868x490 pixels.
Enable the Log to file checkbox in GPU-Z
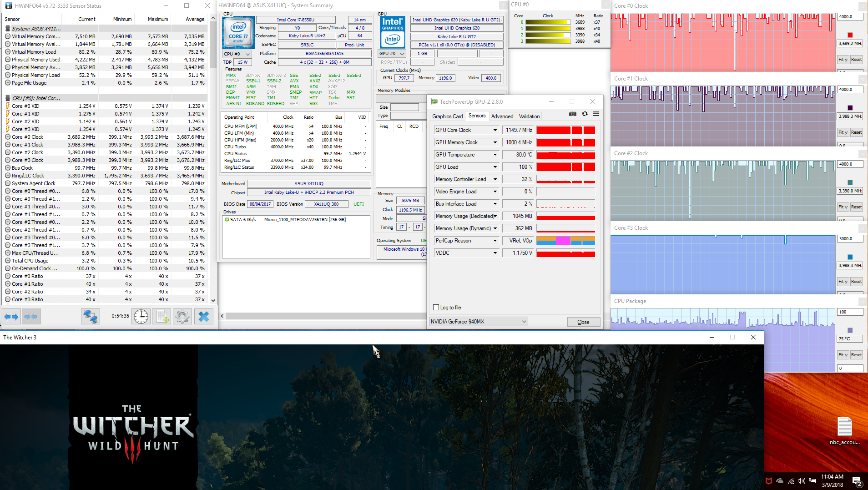coord(436,308)
